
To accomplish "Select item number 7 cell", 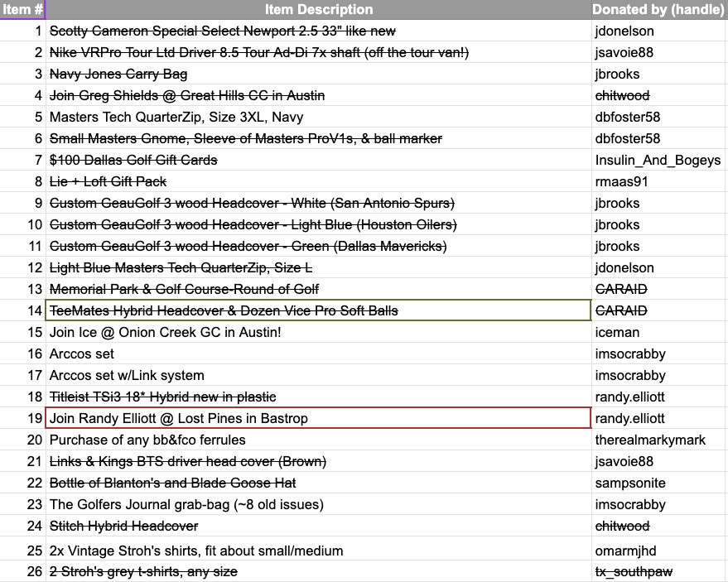I will tap(22, 160).
